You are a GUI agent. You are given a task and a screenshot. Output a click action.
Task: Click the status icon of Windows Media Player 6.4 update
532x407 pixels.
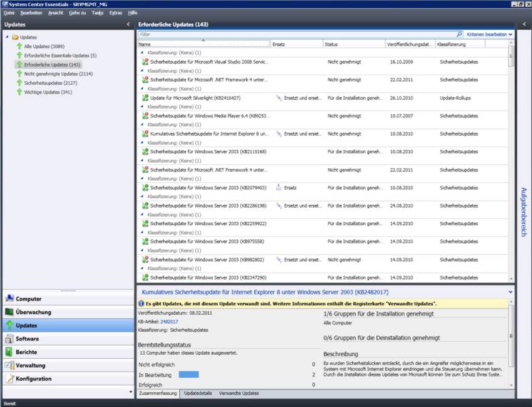145,115
